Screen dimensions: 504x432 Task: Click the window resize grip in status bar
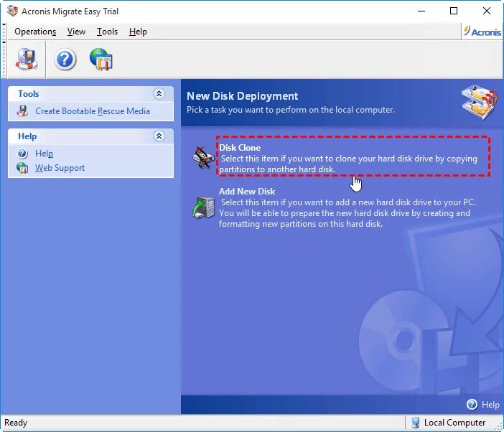pyautogui.click(x=499, y=426)
